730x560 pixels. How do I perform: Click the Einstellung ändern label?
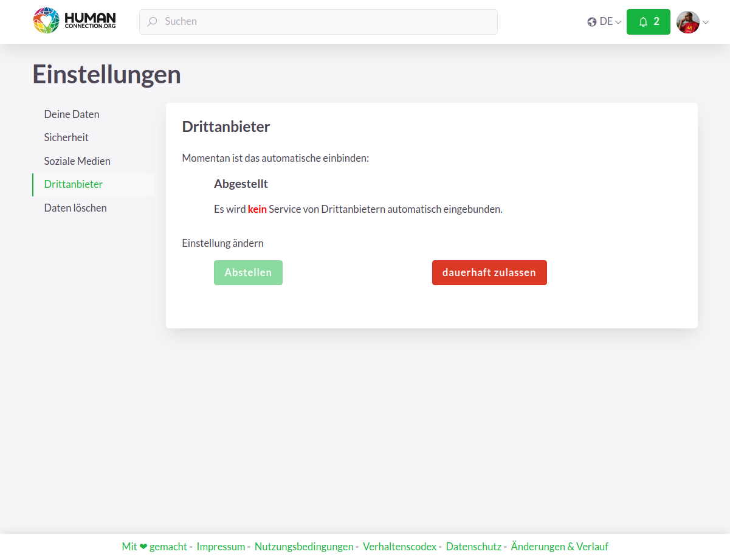click(x=222, y=243)
